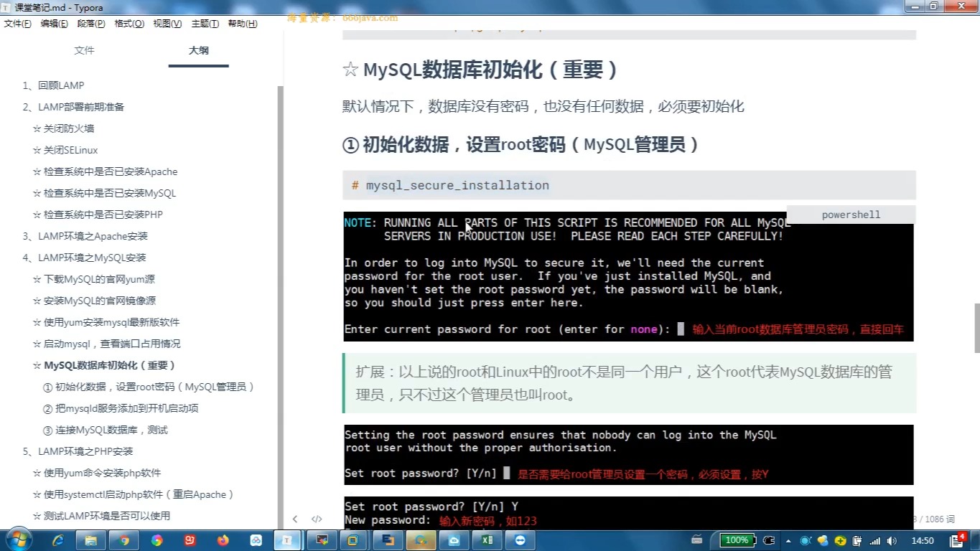Switch to the 文件 sidebar tab
This screenshot has height=551, width=980.
(x=84, y=50)
